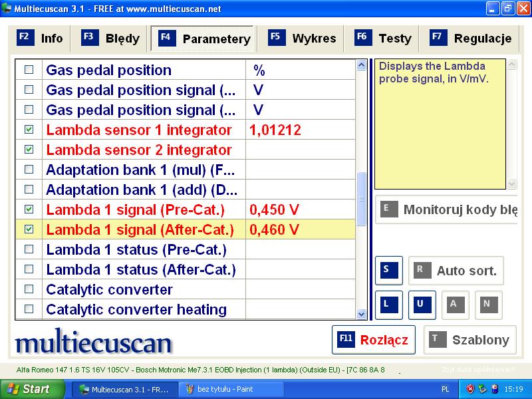Uncheck Lambda sensor 1 integrator
The height and width of the screenshot is (399, 532).
tap(29, 130)
